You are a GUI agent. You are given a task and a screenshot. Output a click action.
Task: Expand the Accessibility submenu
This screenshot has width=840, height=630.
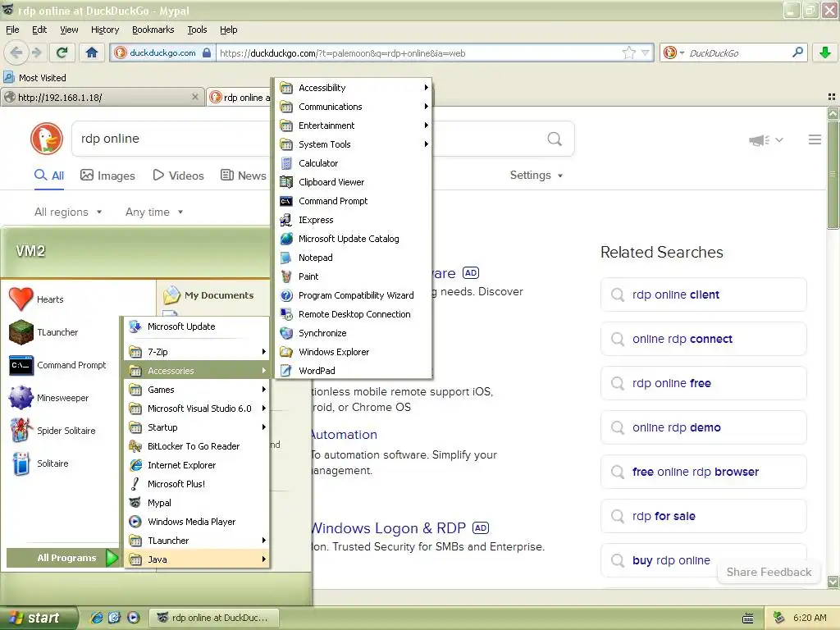coord(354,87)
